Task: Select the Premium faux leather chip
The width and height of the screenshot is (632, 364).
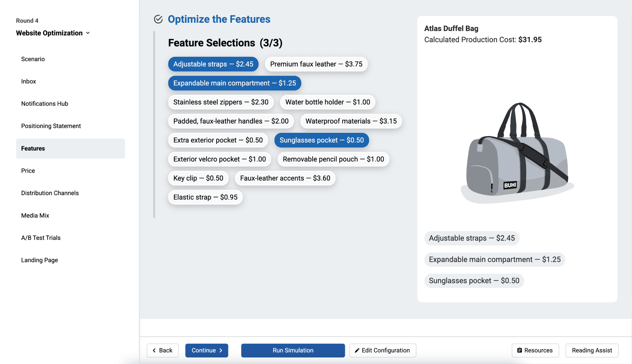Action: click(316, 64)
